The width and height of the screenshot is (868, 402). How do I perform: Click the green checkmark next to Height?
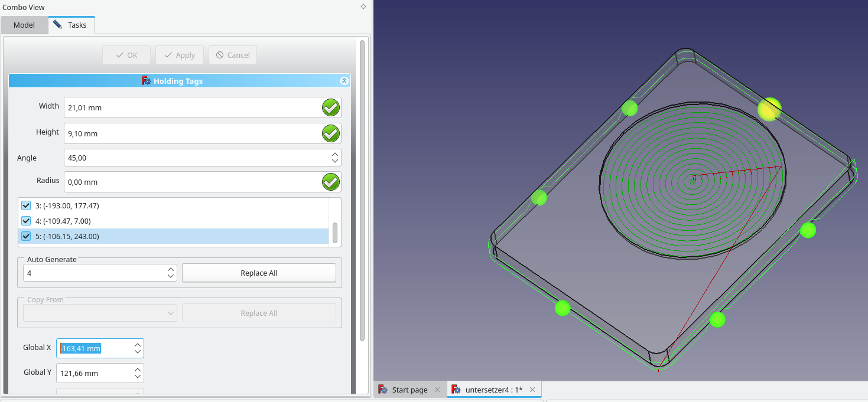pos(330,133)
